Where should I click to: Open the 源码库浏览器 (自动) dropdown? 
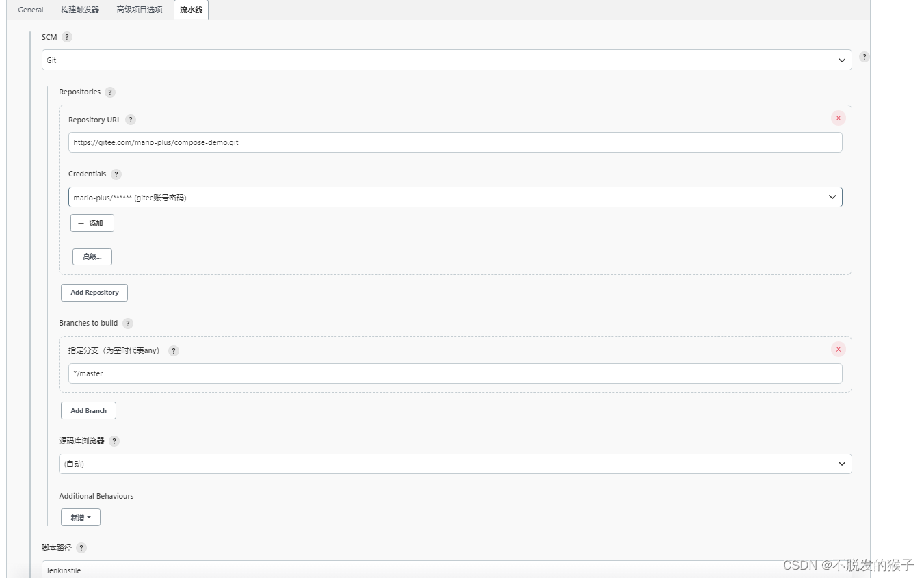coord(456,464)
